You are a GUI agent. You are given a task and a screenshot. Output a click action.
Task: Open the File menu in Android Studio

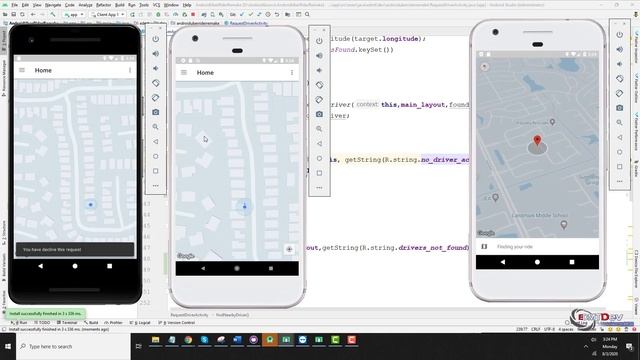14,5
